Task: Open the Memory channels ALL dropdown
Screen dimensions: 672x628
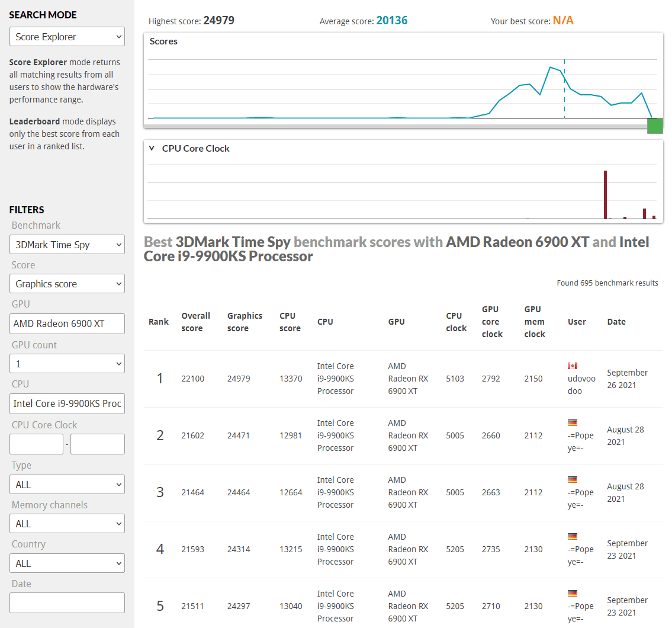Action: (x=67, y=524)
